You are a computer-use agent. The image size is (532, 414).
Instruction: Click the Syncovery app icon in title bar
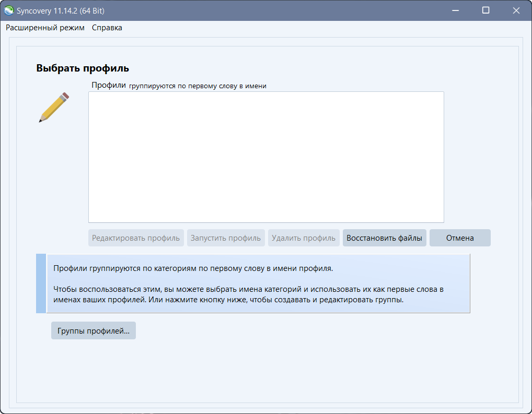coord(9,10)
